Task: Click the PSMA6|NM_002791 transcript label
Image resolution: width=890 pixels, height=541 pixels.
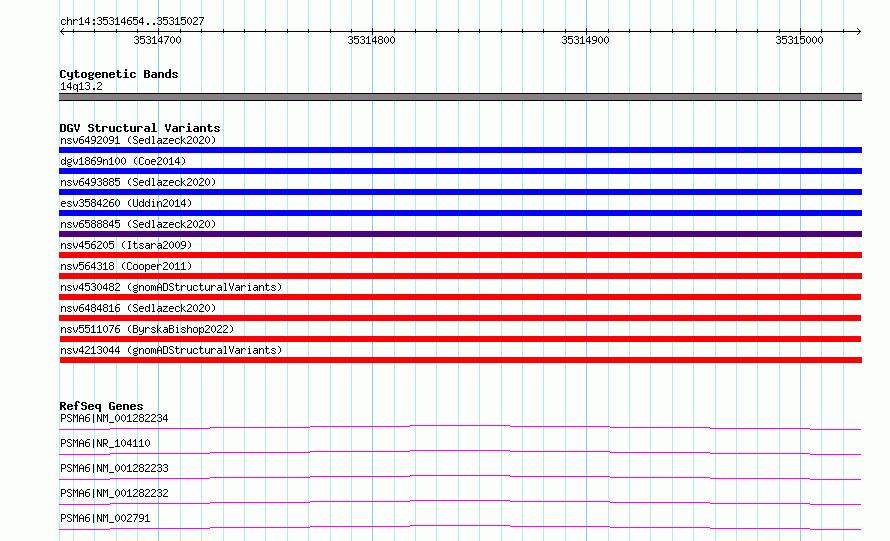Action: pos(105,518)
